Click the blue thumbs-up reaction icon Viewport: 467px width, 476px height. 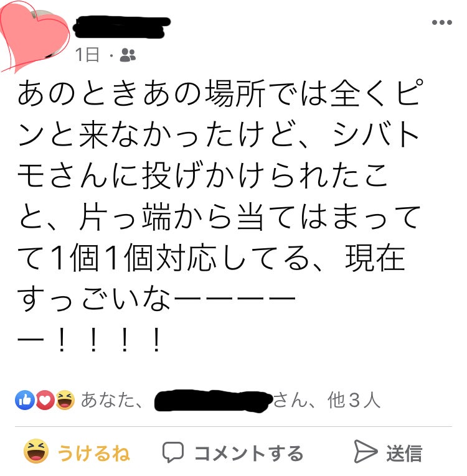pos(25,400)
